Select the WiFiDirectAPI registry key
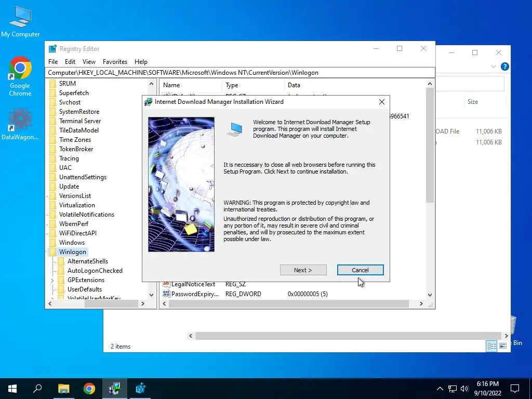Image resolution: width=532 pixels, height=399 pixels. [78, 233]
